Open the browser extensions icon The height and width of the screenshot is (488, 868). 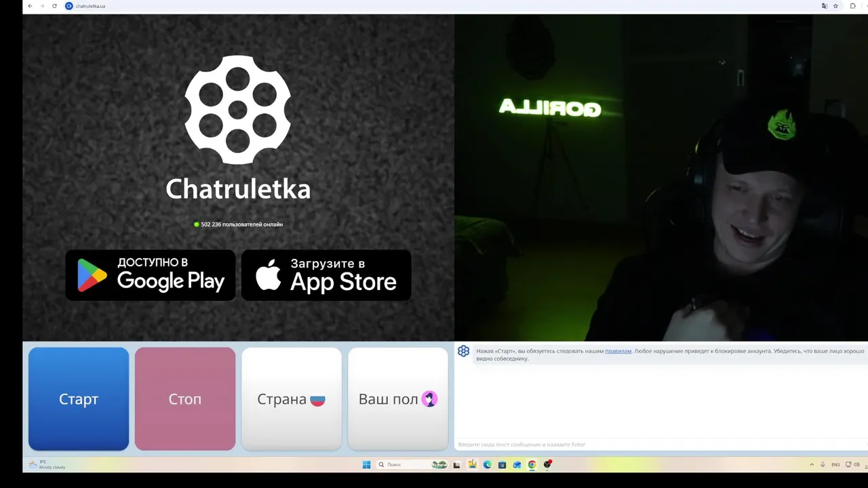(852, 6)
